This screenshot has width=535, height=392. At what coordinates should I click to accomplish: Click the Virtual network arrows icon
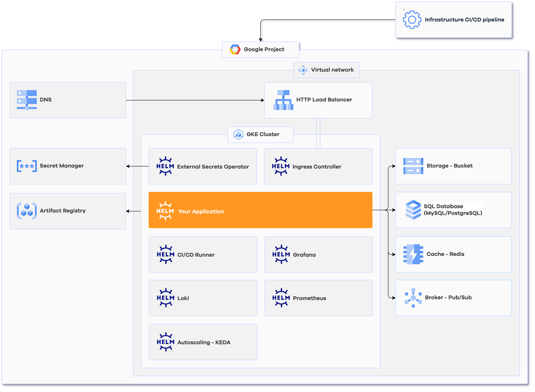(303, 70)
